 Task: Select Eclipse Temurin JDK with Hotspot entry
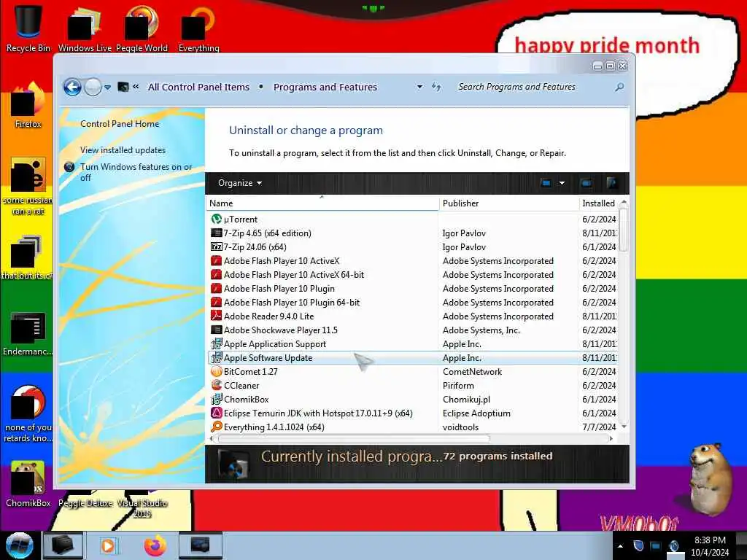(x=413, y=413)
